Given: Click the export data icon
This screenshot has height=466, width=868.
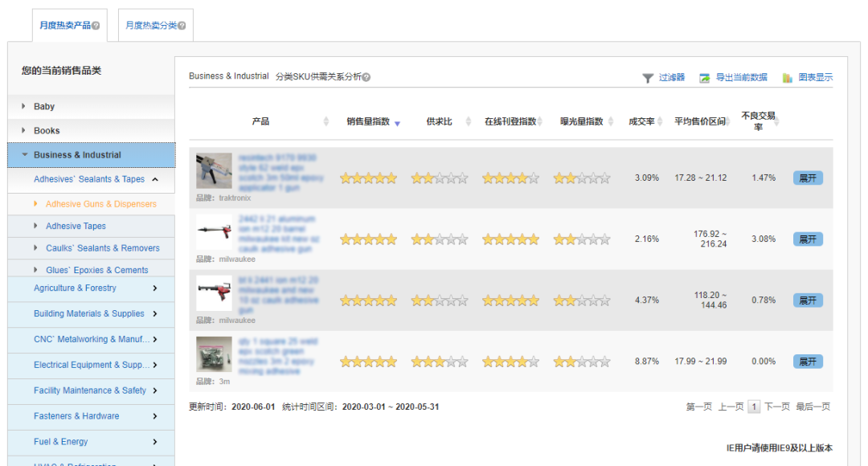Looking at the screenshot, I should 704,78.
